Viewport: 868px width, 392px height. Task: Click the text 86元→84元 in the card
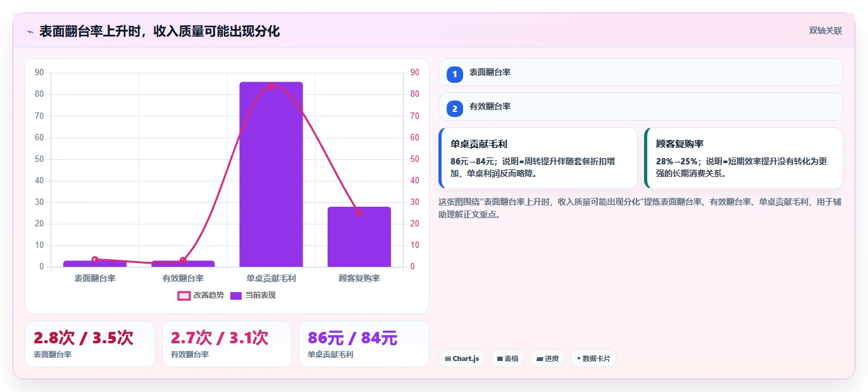473,161
